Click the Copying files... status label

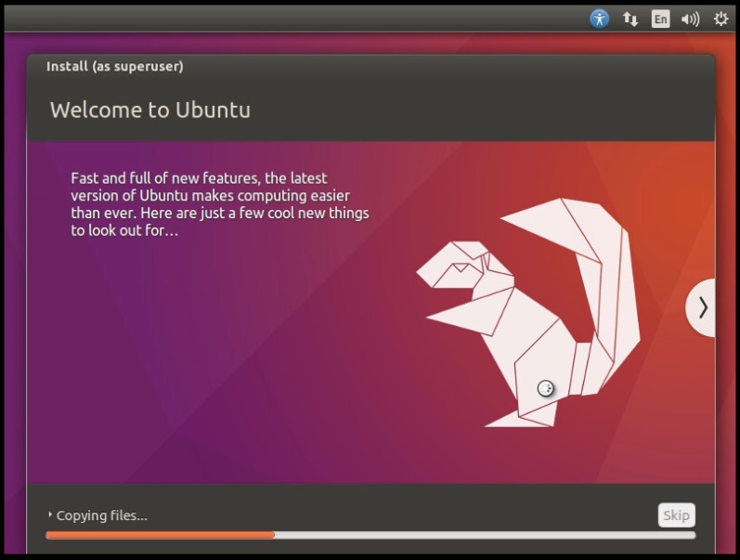click(x=101, y=515)
